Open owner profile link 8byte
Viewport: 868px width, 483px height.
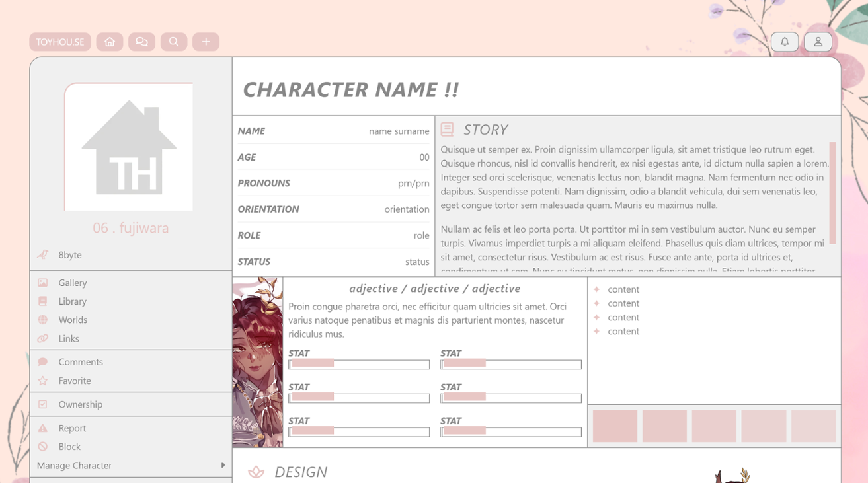pyautogui.click(x=70, y=255)
